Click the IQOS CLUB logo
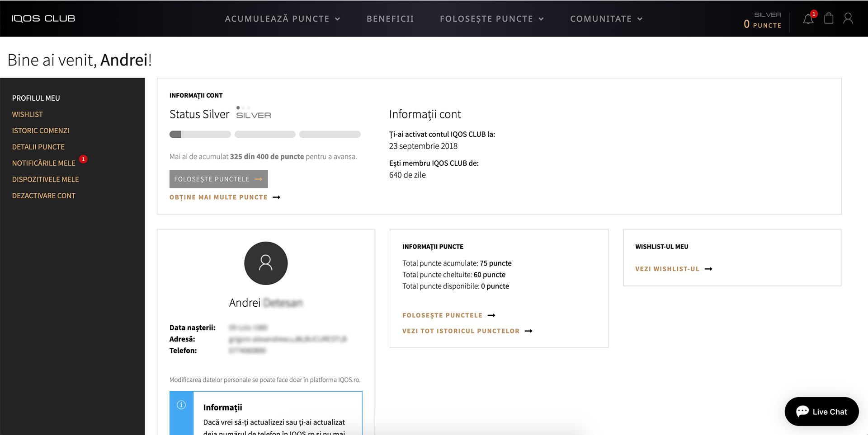Screen dimensions: 868x435 pyautogui.click(x=43, y=19)
